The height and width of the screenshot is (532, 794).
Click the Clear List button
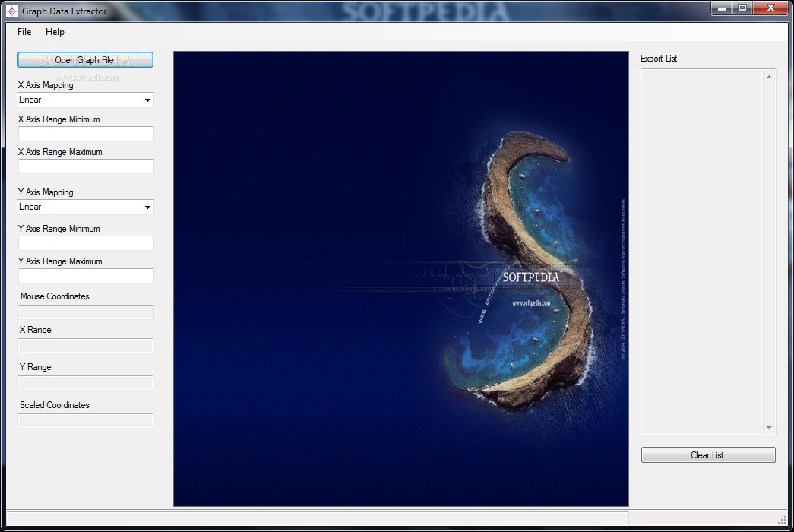point(708,455)
